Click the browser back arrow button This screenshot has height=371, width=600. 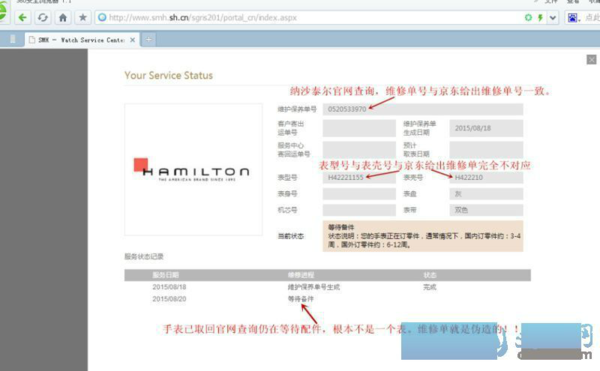click(23, 18)
